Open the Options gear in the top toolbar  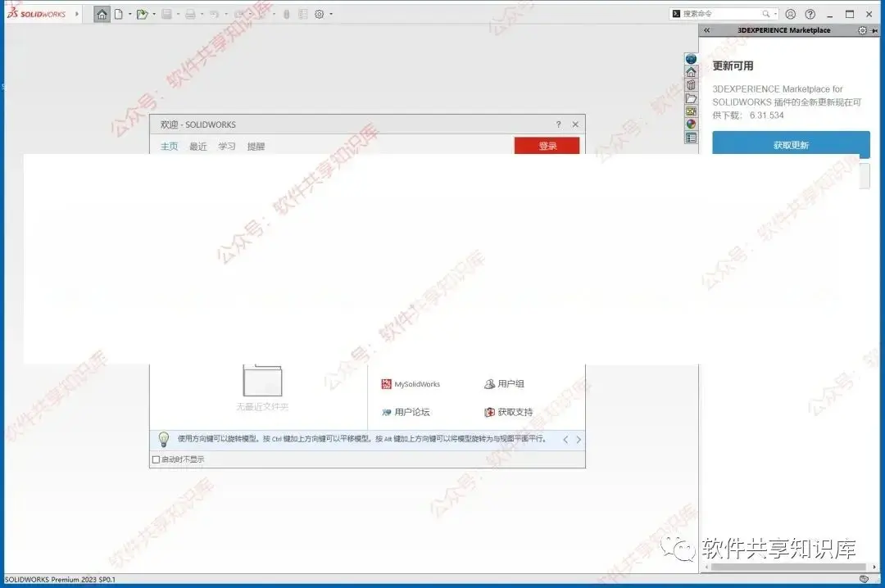[320, 14]
